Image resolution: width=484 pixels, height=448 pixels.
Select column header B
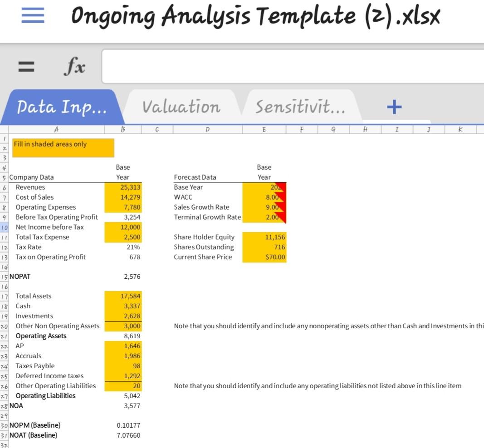click(x=123, y=129)
